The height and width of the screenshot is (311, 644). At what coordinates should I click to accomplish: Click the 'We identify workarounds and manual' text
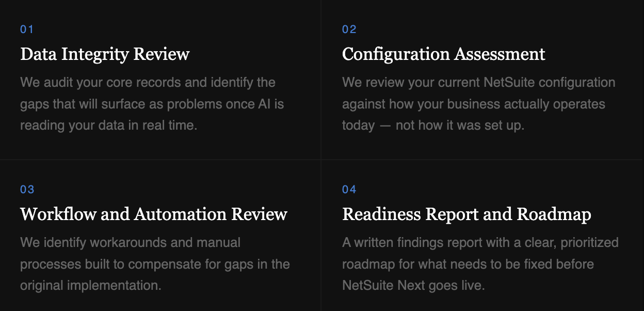131,243
